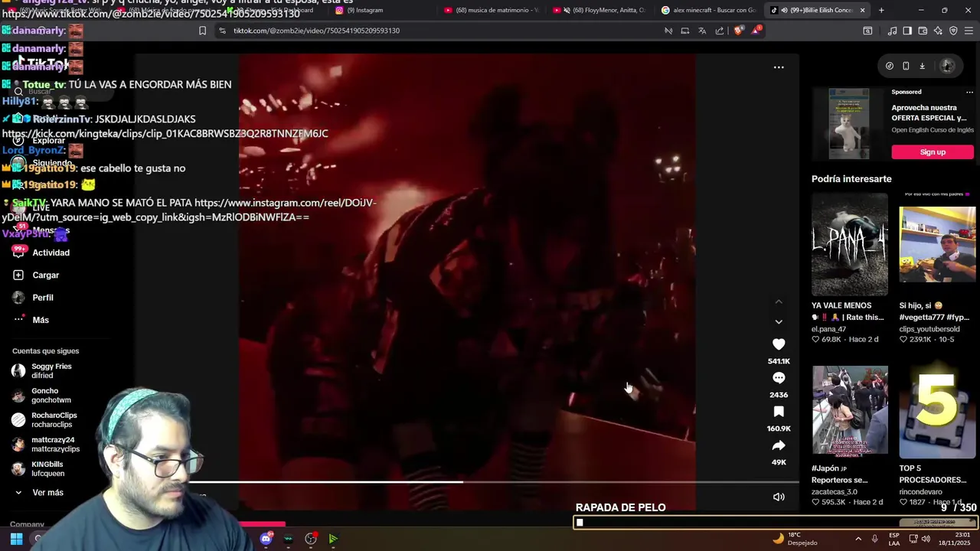Image resolution: width=980 pixels, height=551 pixels.
Task: Open the Si hijo, si vegetta777 thumbnail
Action: (x=938, y=244)
